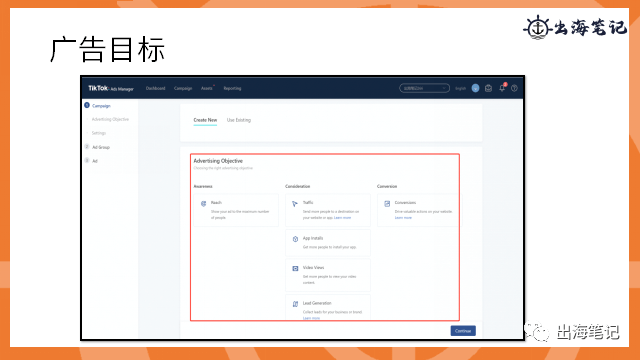Click the Traffic cursor icon
This screenshot has width=640, height=360.
point(295,204)
